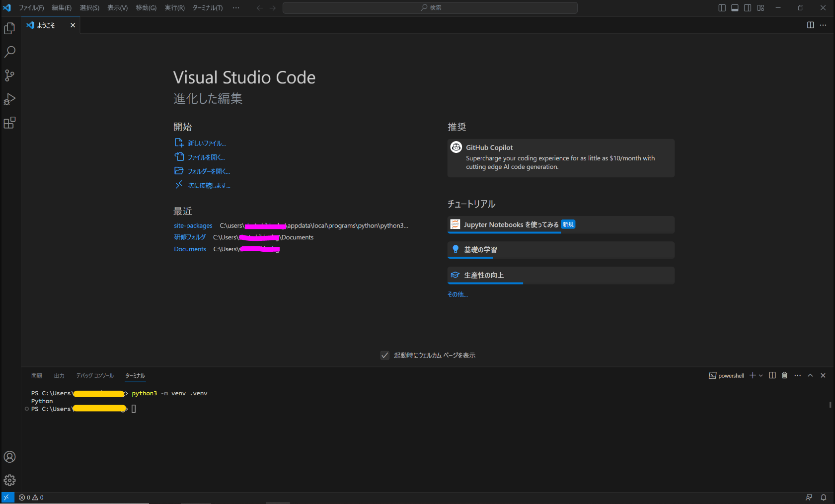Viewport: 835px width, 504px height.
Task: Toggle the bottom panel layout button
Action: point(735,8)
